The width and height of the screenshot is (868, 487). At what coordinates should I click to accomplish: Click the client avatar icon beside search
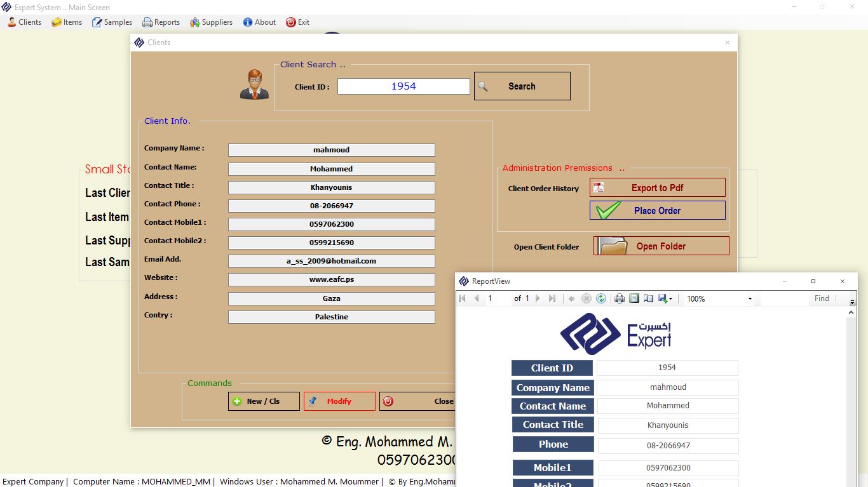pyautogui.click(x=254, y=84)
